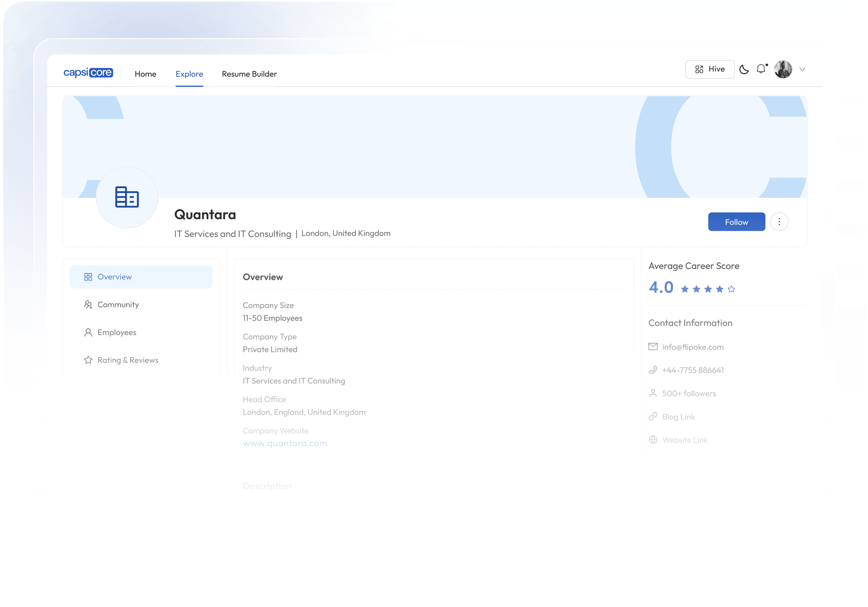
Task: Open the user avatar menu
Action: click(783, 69)
